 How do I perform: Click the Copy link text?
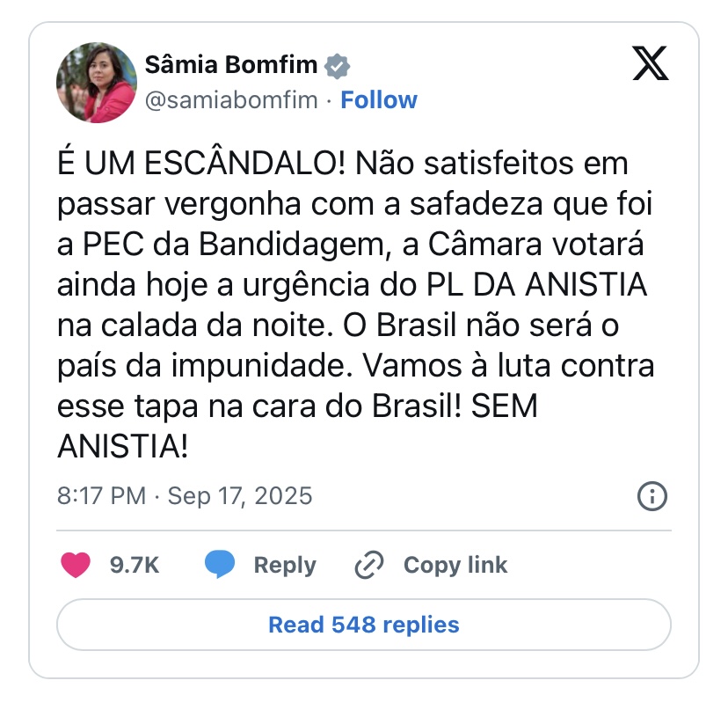tap(455, 566)
